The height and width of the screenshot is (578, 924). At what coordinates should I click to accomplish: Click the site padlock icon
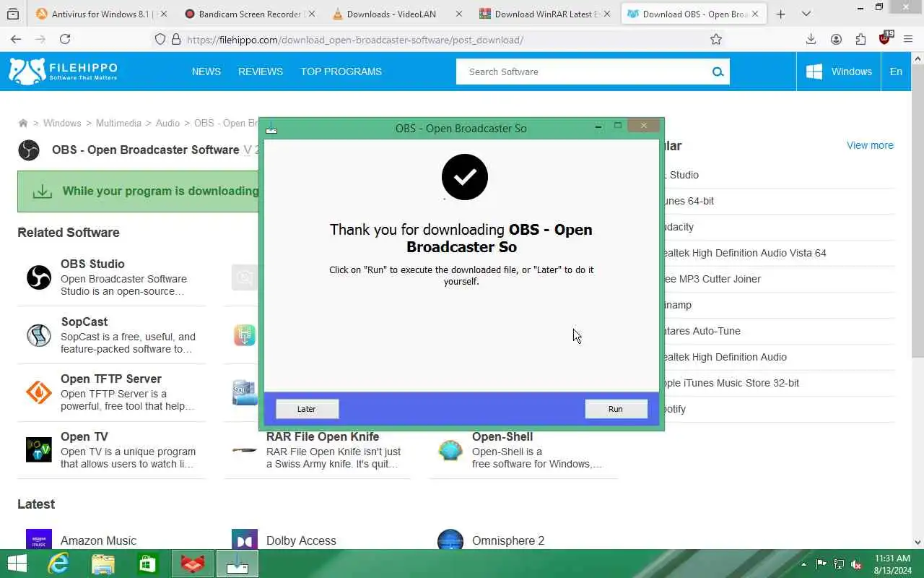point(175,40)
